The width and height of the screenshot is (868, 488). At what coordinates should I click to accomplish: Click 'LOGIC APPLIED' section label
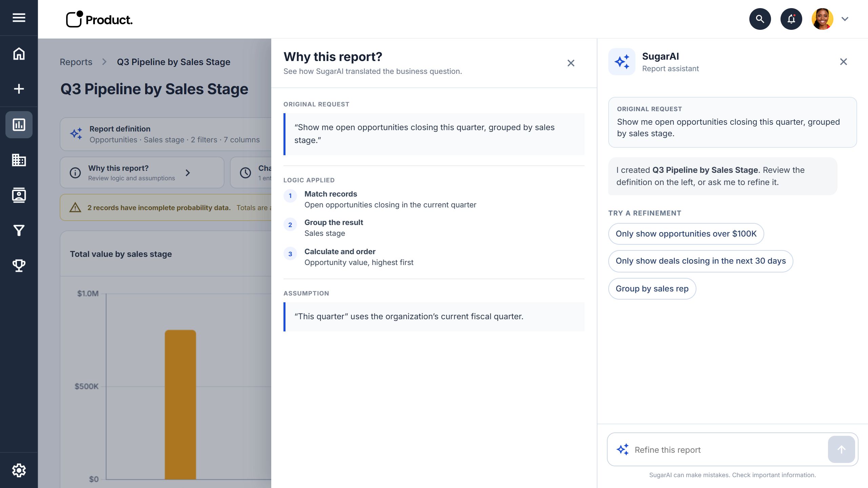coord(309,180)
